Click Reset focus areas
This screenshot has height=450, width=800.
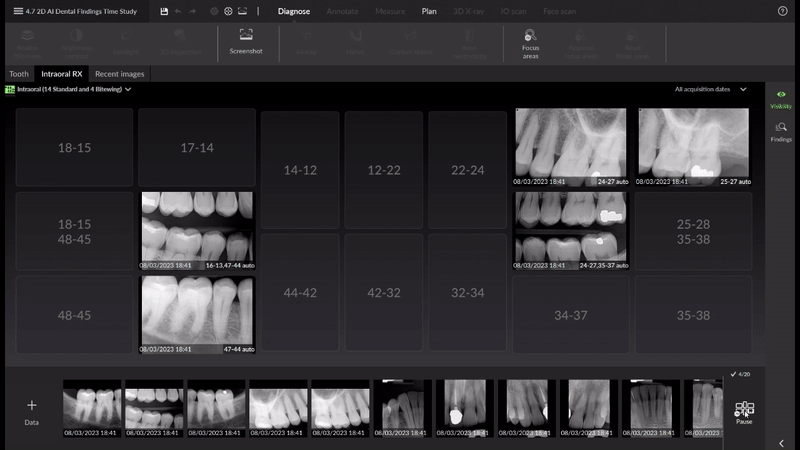click(x=633, y=44)
